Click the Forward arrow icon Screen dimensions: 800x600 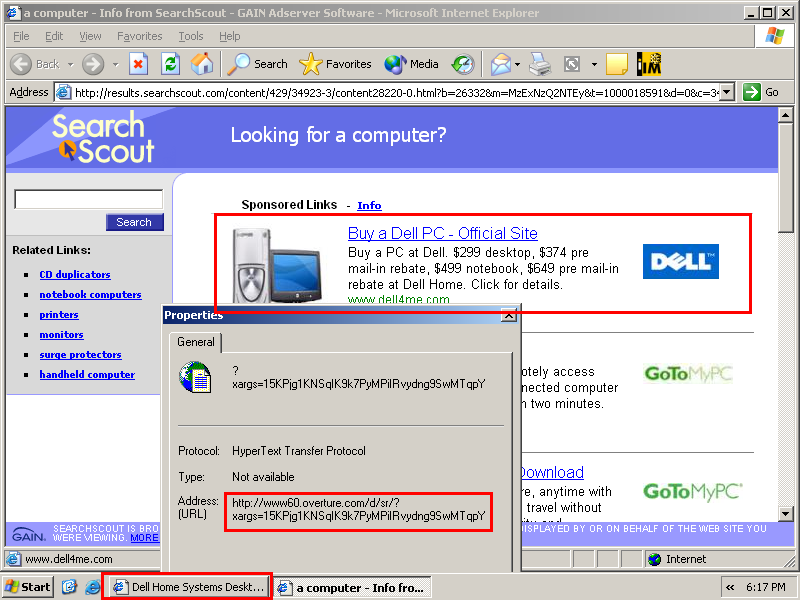pos(93,64)
